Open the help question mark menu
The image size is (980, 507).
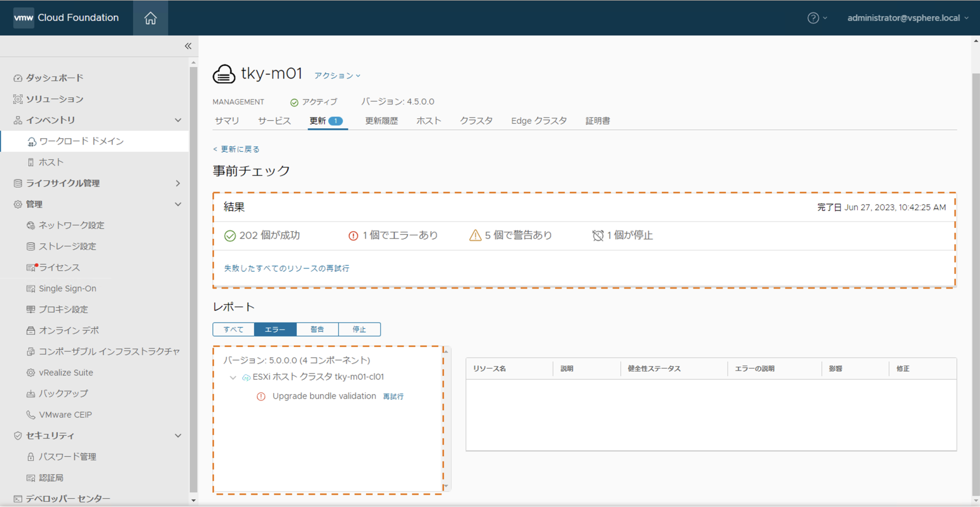(813, 18)
